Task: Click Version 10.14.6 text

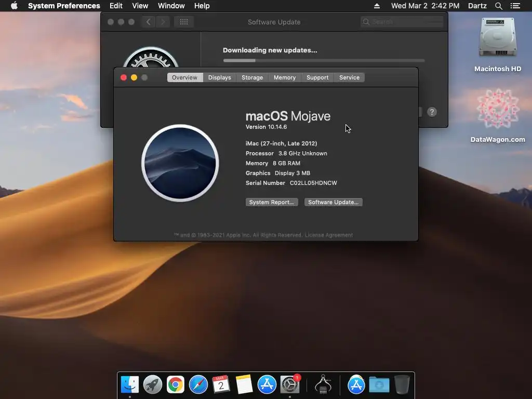Action: pos(267,127)
